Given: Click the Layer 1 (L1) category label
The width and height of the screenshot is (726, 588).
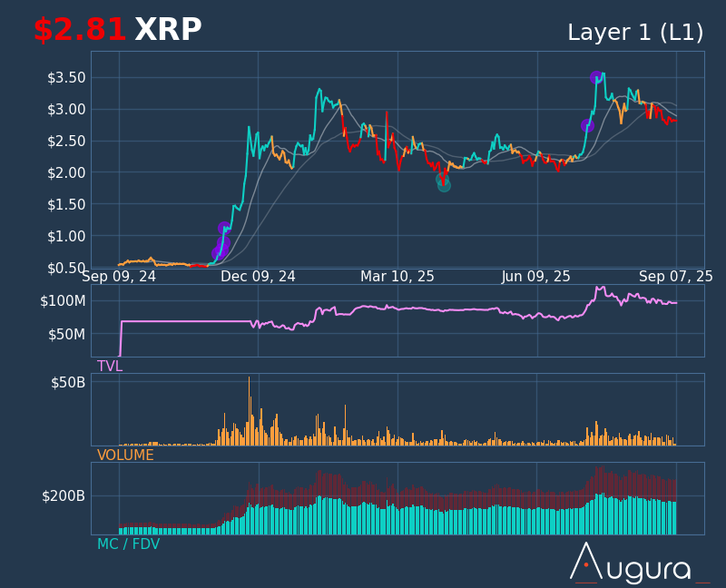Looking at the screenshot, I should (635, 33).
